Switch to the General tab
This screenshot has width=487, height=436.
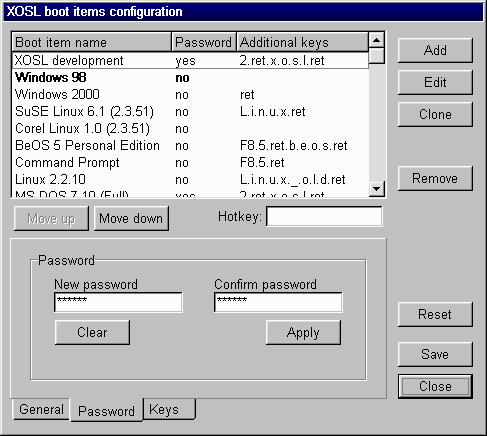click(x=41, y=409)
